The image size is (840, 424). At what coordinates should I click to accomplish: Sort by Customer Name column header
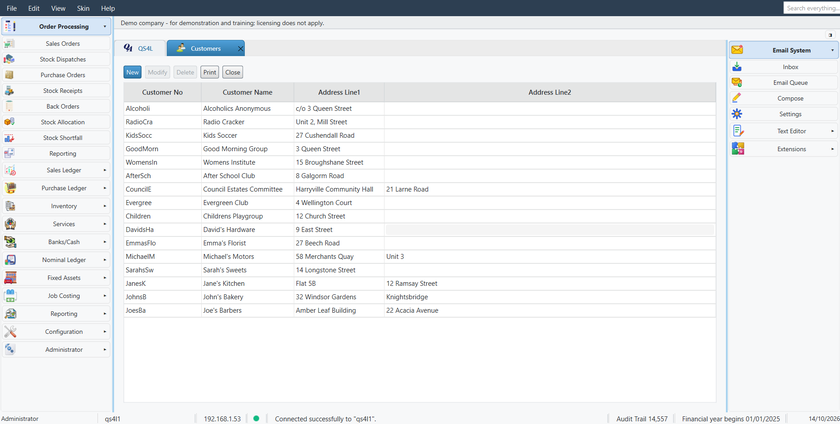248,92
